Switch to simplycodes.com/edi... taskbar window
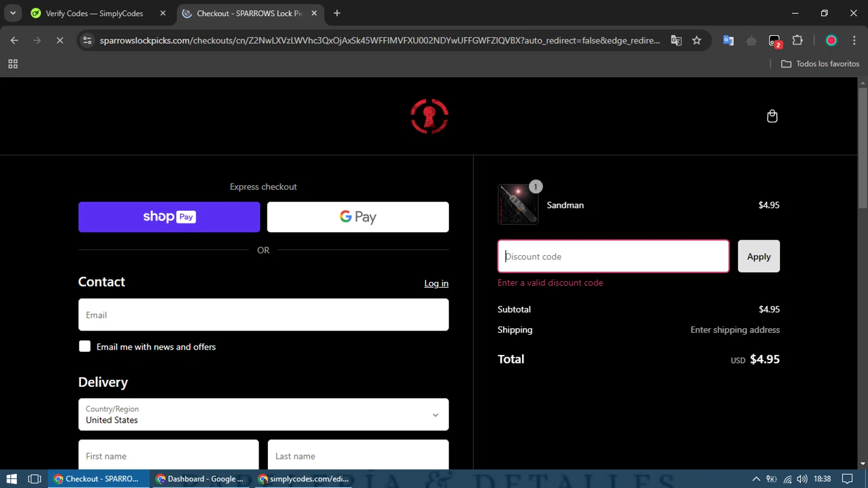868x488 pixels. [303, 479]
